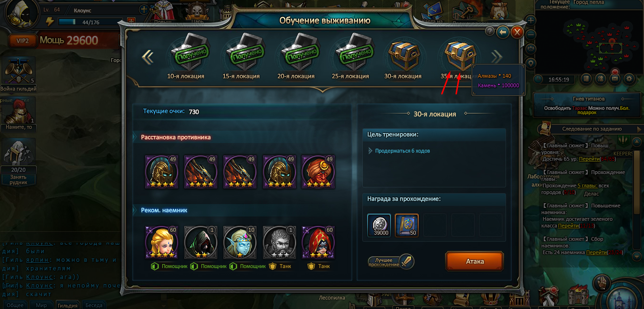Click the back arrow icon in dialog

click(503, 32)
